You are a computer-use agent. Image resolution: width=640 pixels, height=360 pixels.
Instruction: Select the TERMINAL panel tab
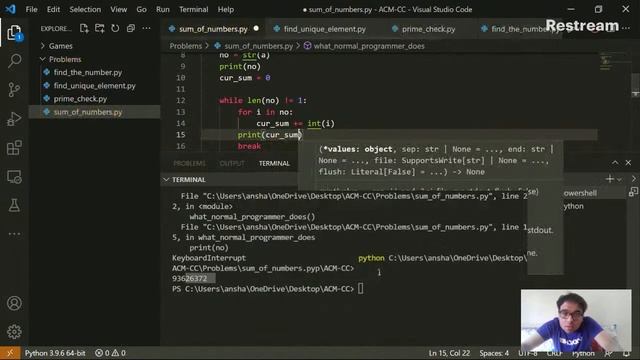pos(274,163)
